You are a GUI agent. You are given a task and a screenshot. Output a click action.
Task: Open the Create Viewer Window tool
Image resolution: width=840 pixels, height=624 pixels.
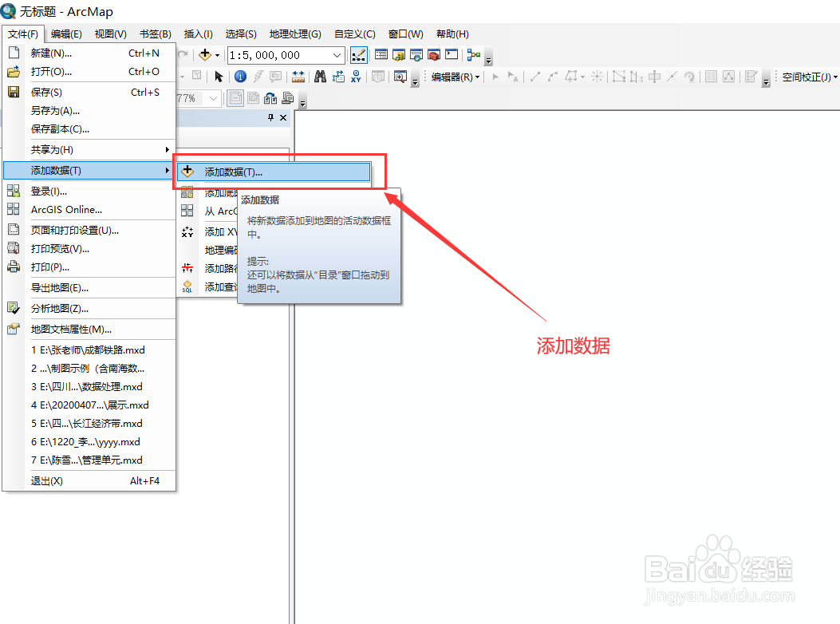[400, 77]
